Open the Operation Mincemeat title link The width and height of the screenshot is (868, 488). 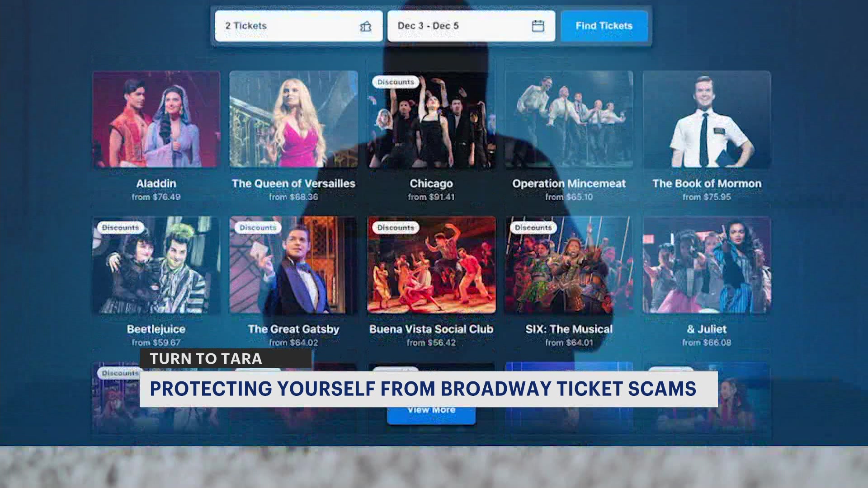(x=569, y=184)
